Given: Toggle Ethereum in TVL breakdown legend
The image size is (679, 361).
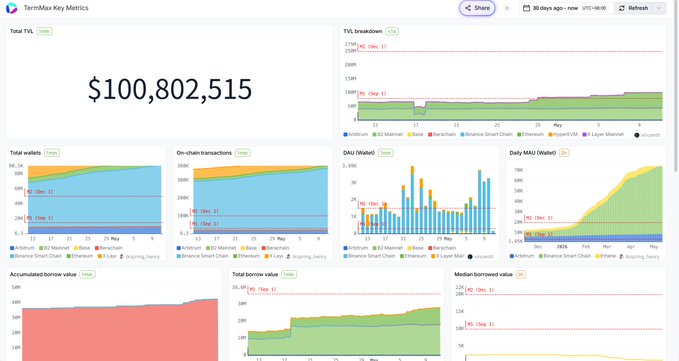Looking at the screenshot, I should 530,135.
